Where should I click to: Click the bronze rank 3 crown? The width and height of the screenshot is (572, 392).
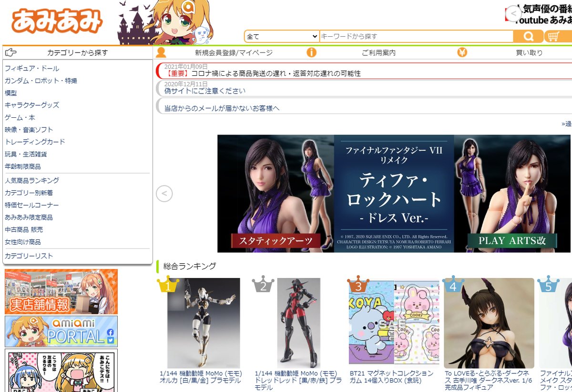(358, 284)
